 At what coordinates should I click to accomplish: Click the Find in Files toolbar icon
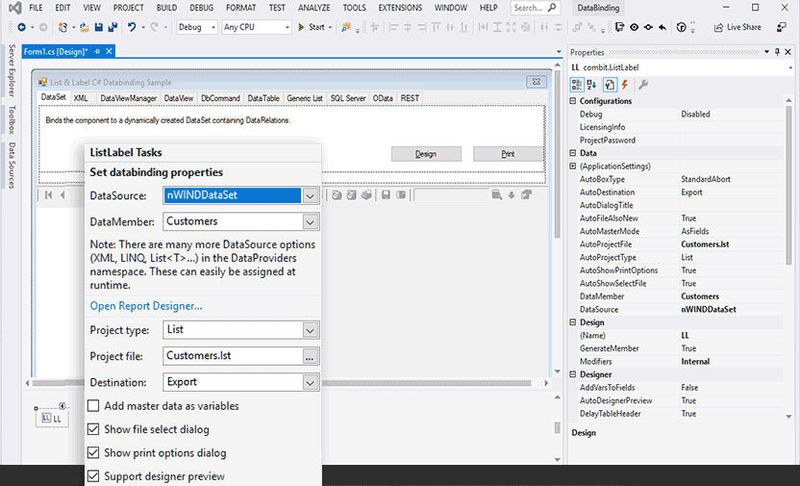click(x=346, y=27)
